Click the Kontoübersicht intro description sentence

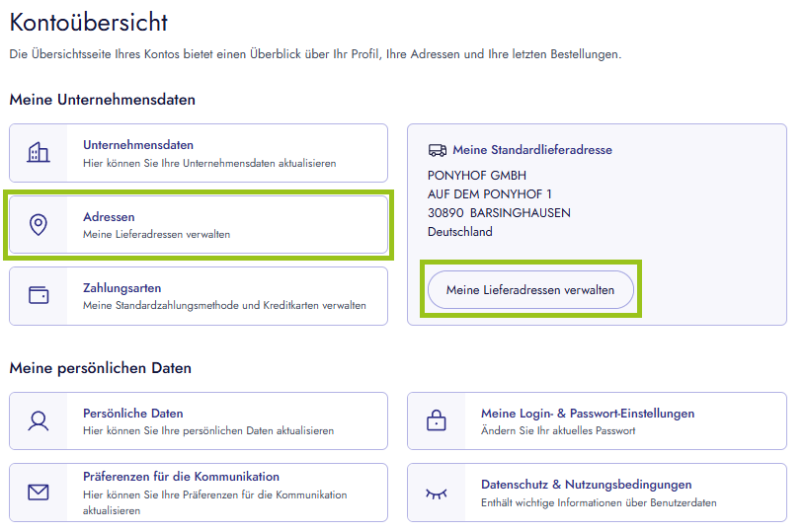pos(316,54)
